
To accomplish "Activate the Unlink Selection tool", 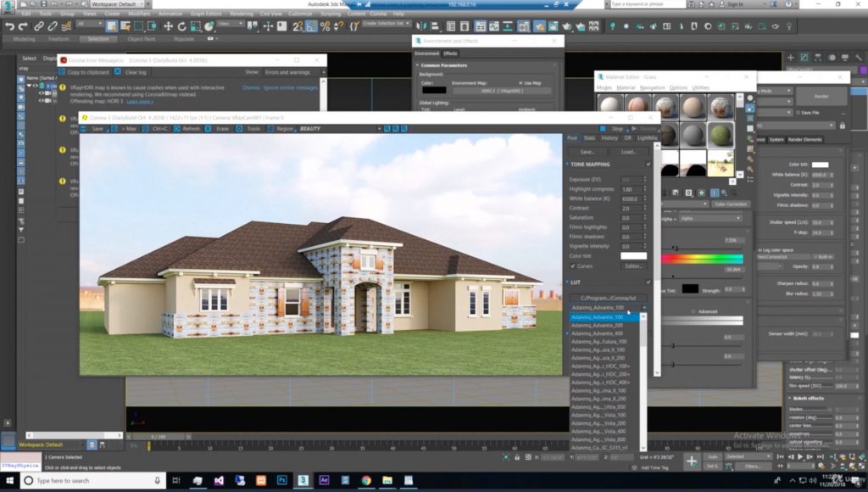I will [53, 26].
